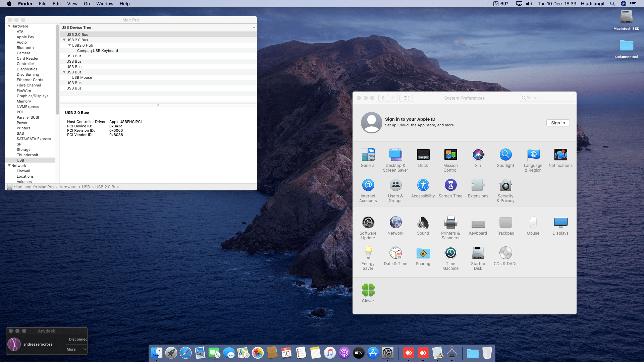Open Mission Control preferences
644x362 pixels.
[x=450, y=155]
